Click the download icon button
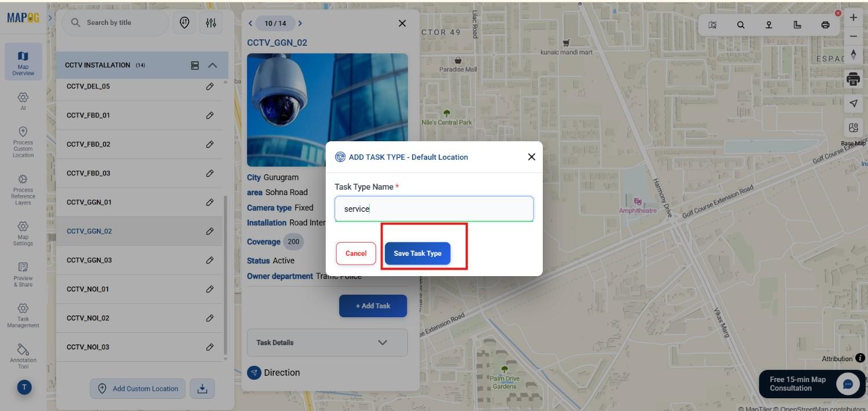The height and width of the screenshot is (411, 868). click(202, 388)
